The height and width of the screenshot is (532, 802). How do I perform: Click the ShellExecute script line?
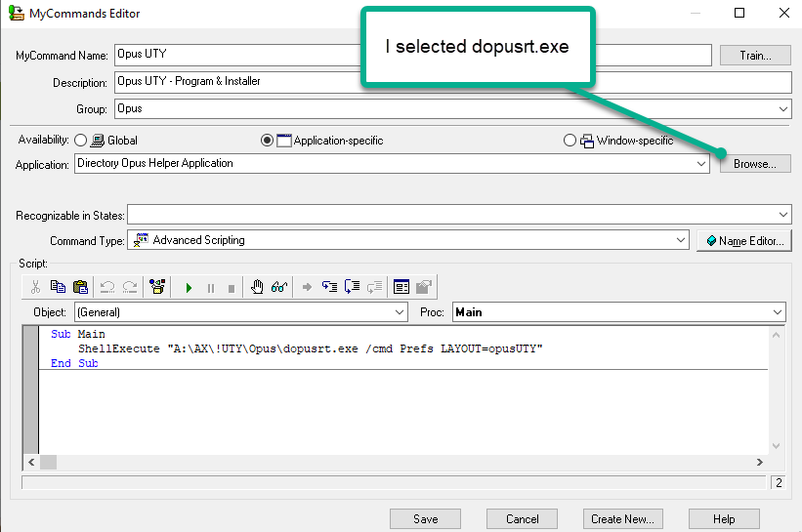[310, 348]
